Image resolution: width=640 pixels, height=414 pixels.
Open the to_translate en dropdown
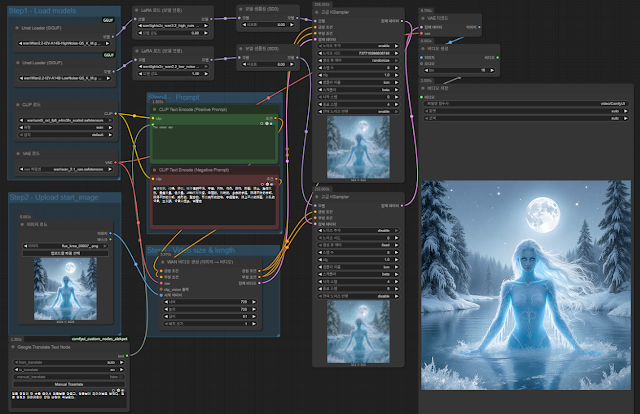(69, 369)
